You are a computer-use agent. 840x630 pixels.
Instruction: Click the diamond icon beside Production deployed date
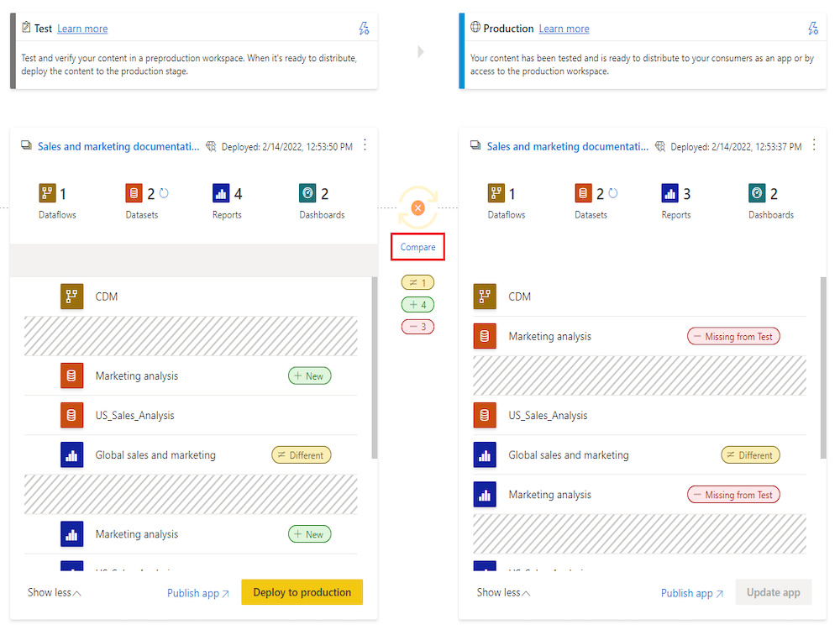coord(660,146)
